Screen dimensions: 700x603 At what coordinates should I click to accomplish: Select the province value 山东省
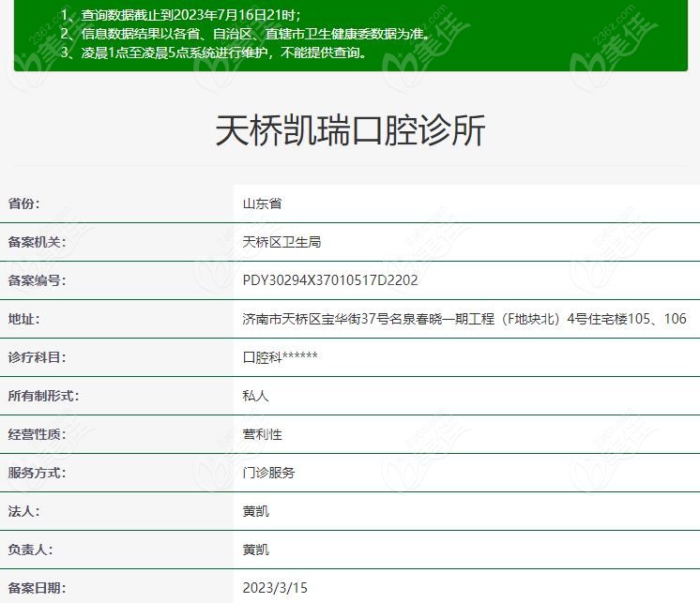262,204
